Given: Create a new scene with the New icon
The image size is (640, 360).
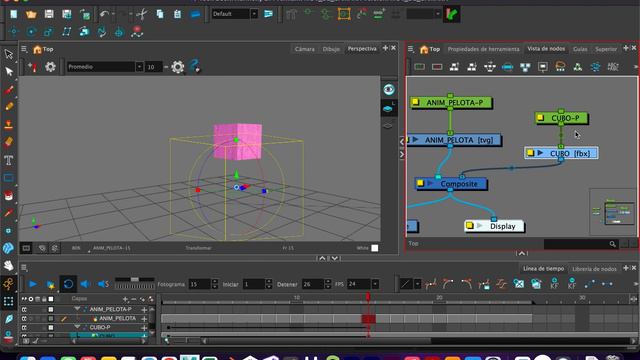Looking at the screenshot, I should tap(13, 14).
